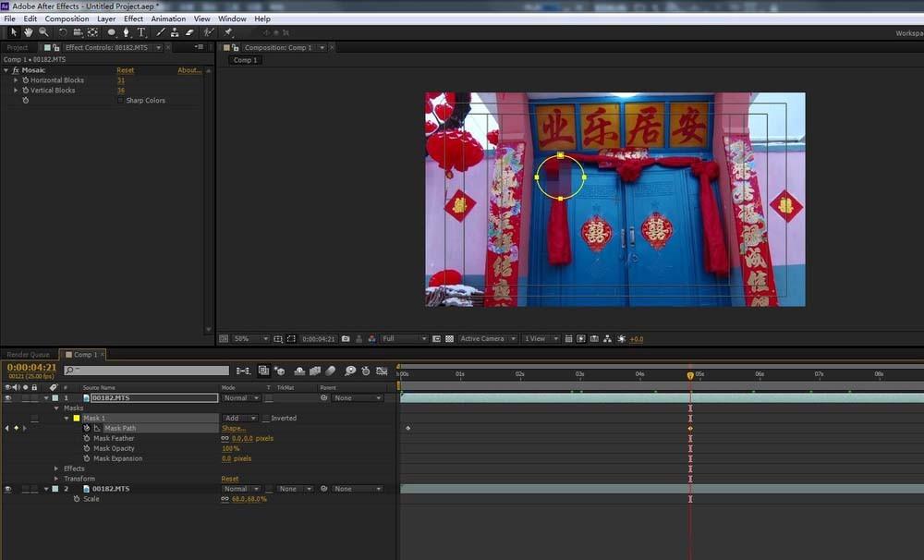
Task: Toggle transparency grid in composition viewer
Action: [449, 339]
